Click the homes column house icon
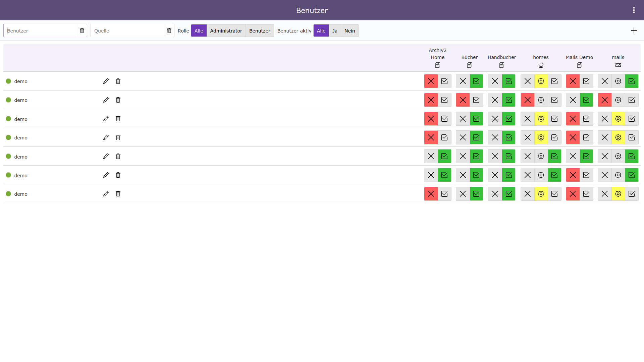The image size is (644, 362). tap(541, 65)
